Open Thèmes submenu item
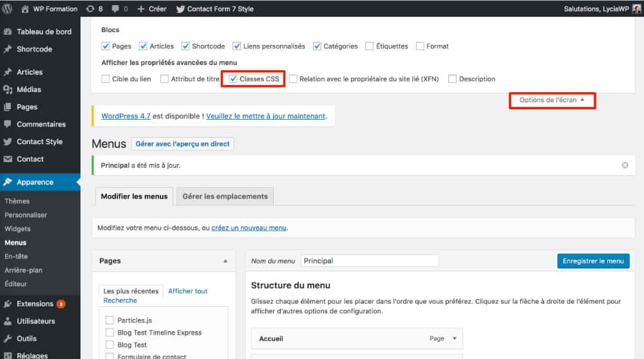644x359 pixels. (17, 201)
